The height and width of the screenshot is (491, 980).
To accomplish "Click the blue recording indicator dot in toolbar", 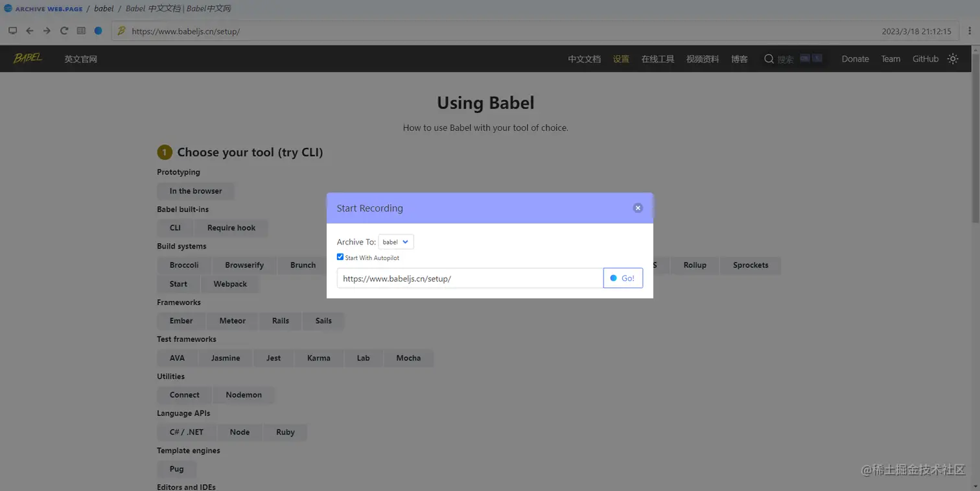I will click(x=98, y=30).
